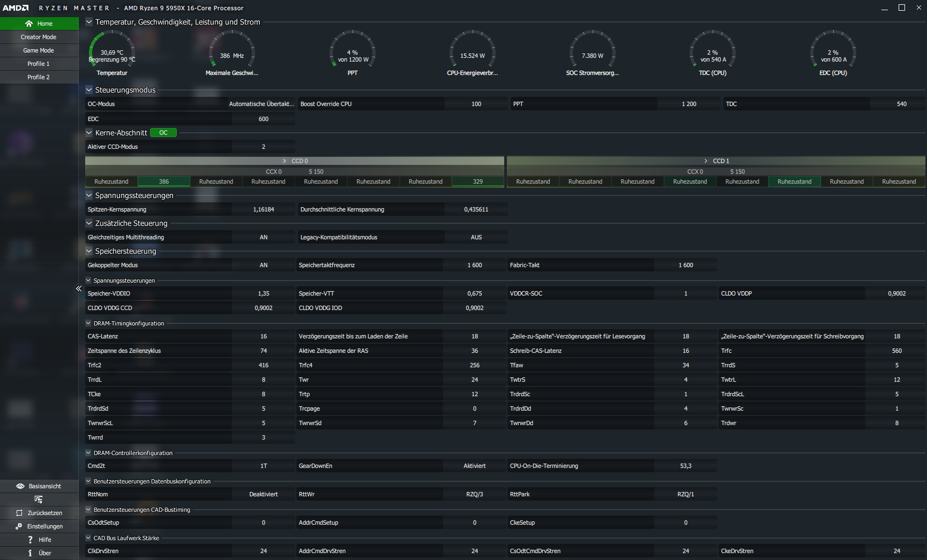927x560 pixels.
Task: Click the Spitzen-Kernspannung value 1,16184
Action: point(264,209)
